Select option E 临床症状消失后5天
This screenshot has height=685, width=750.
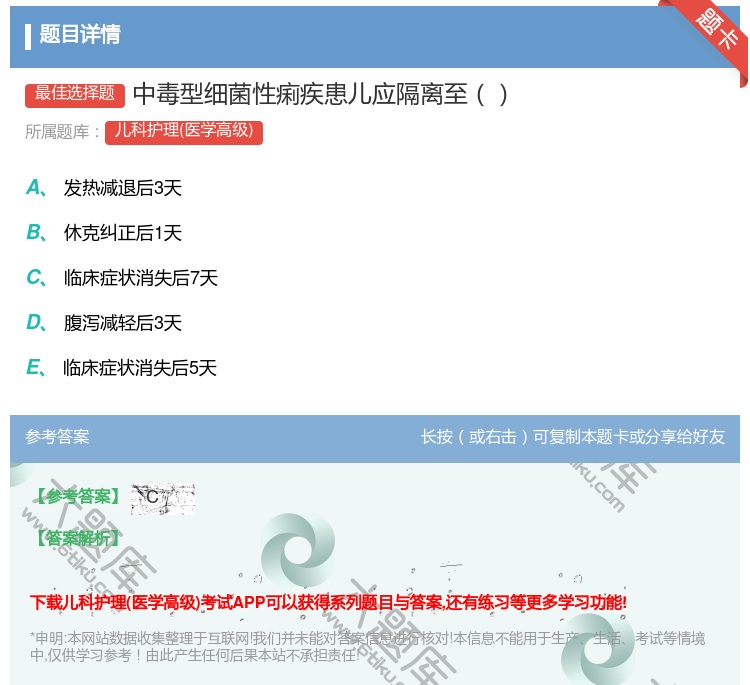pos(140,368)
